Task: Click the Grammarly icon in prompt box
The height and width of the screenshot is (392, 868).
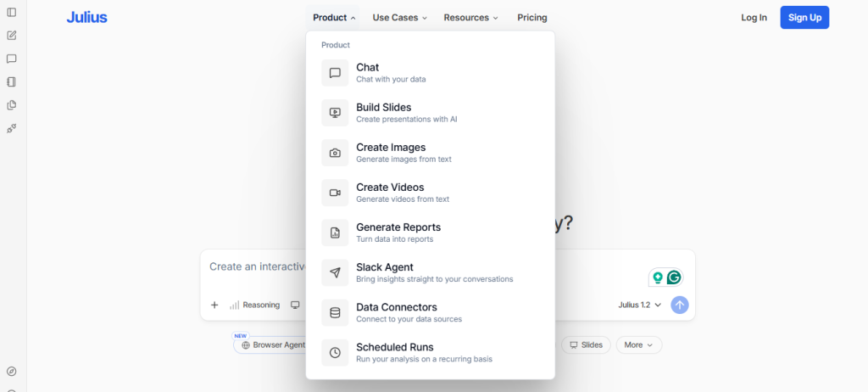Action: point(674,277)
